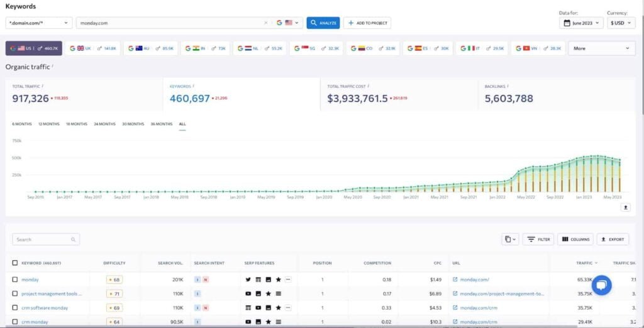Open the FILTER button
The width and height of the screenshot is (644, 328).
[538, 239]
